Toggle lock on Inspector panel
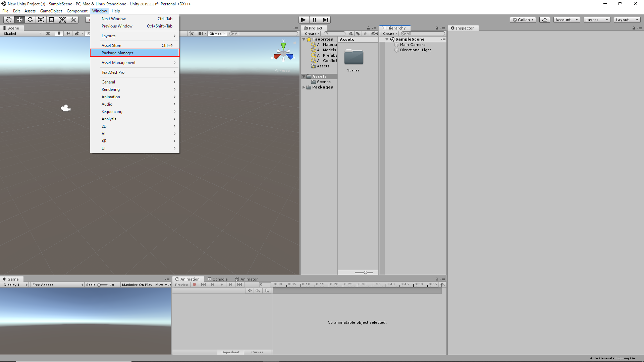This screenshot has width=644, height=362. [634, 28]
